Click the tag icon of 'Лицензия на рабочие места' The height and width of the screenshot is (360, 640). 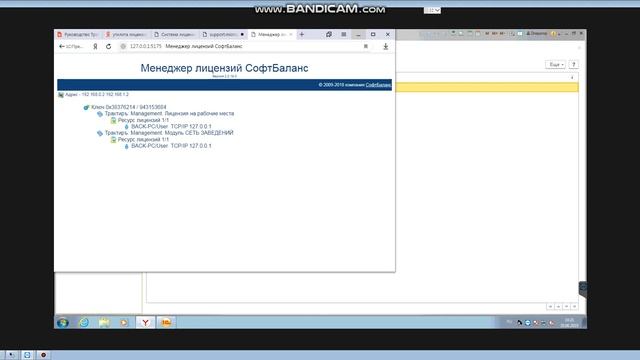(x=100, y=114)
